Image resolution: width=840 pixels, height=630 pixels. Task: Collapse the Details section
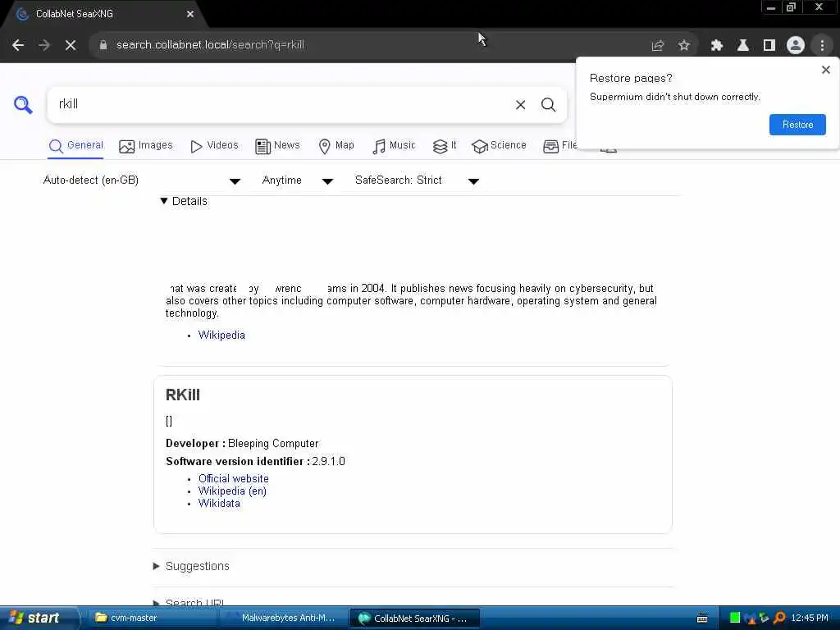click(x=184, y=202)
